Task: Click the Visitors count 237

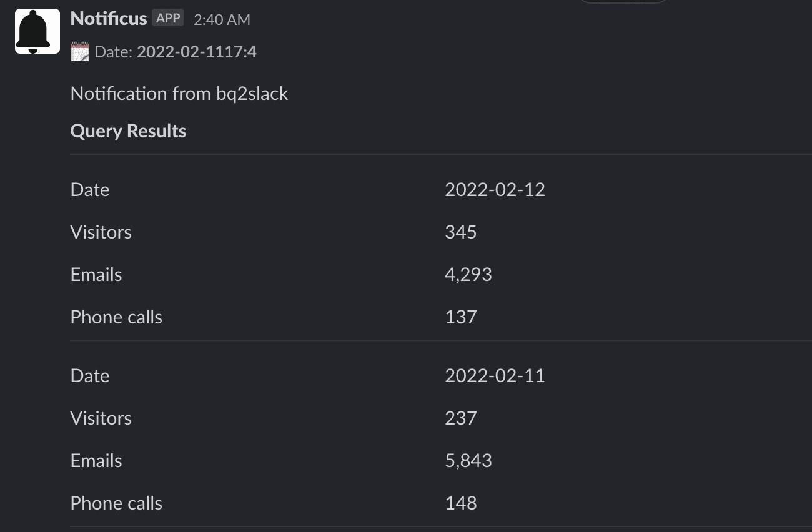Action: click(x=460, y=418)
